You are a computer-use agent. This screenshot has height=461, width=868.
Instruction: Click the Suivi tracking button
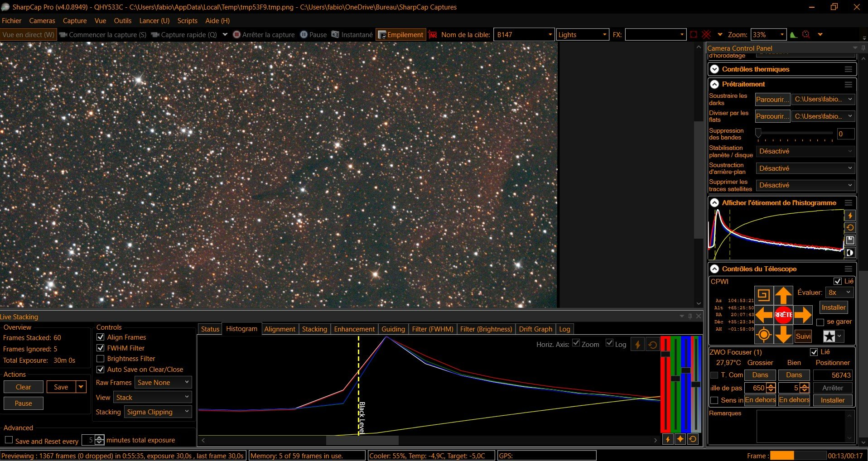[803, 336]
